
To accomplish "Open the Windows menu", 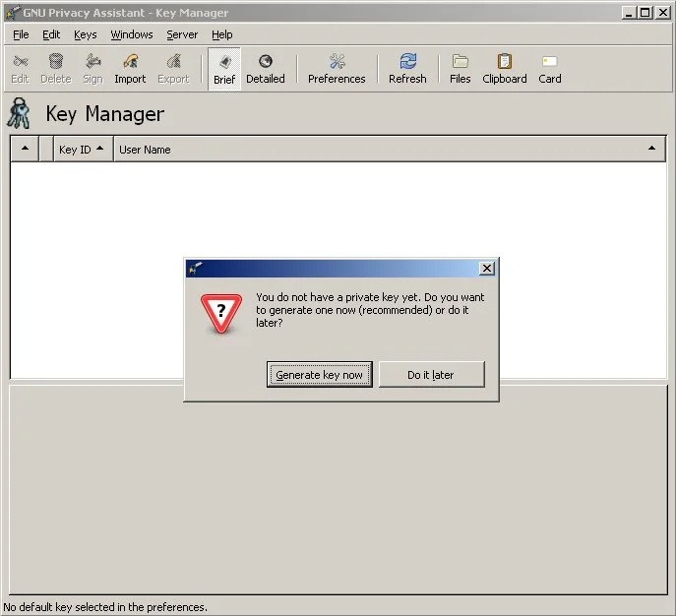I will tap(132, 34).
